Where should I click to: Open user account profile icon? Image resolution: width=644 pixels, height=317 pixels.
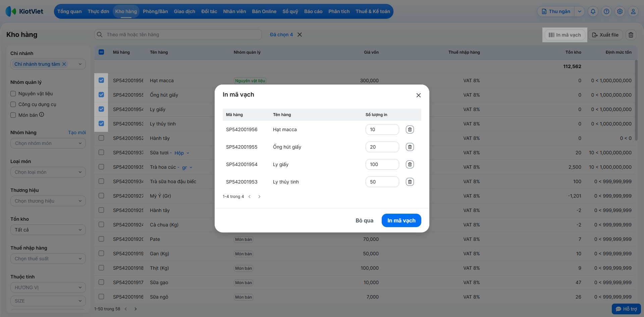633,11
